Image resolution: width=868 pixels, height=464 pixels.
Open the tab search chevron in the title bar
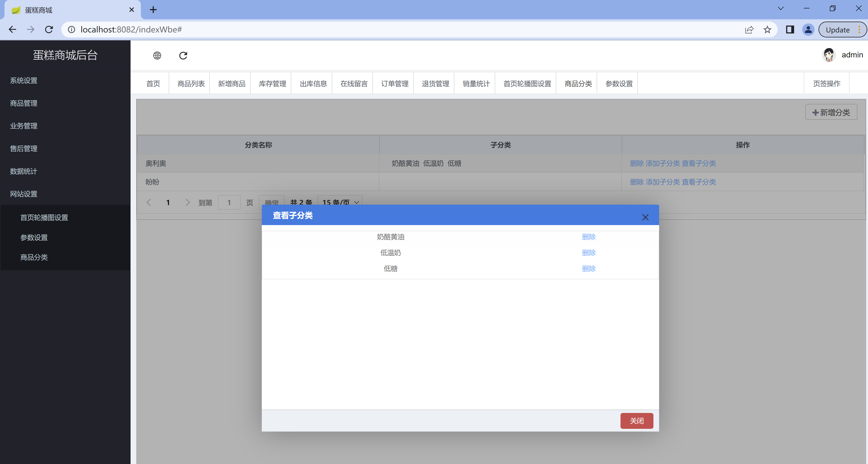point(780,8)
